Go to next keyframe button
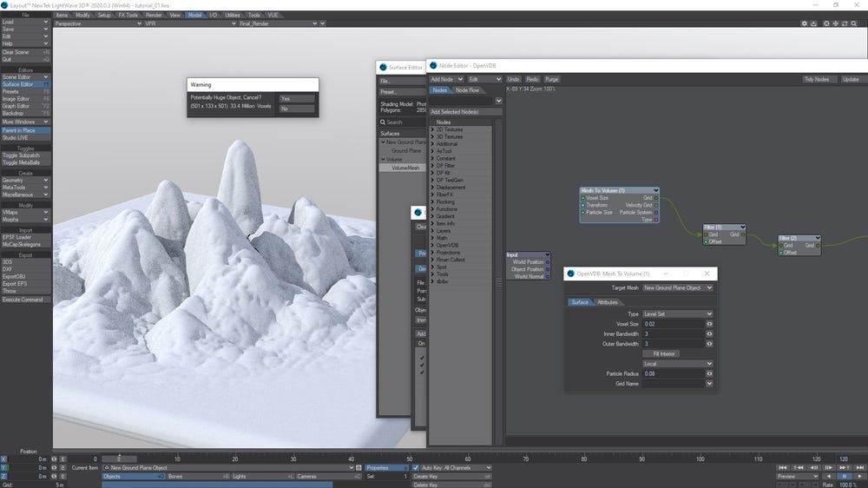This screenshot has height=488, width=868. click(844, 467)
